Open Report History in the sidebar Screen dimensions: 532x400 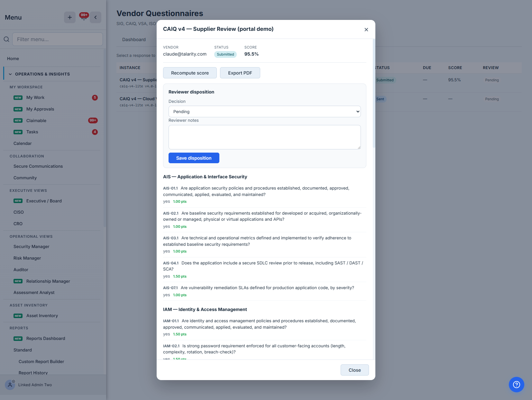tap(33, 373)
